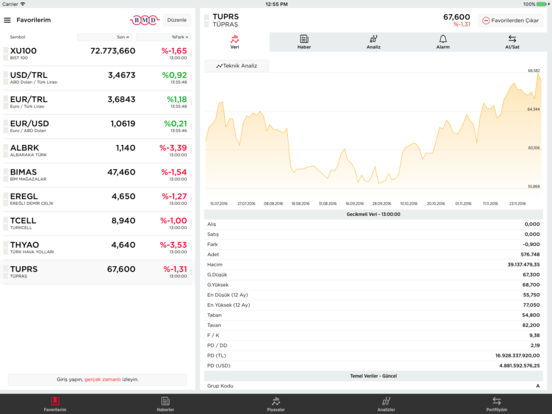Click the gerçek zamanlı link
Screen dimensions: 552x414
(102, 380)
